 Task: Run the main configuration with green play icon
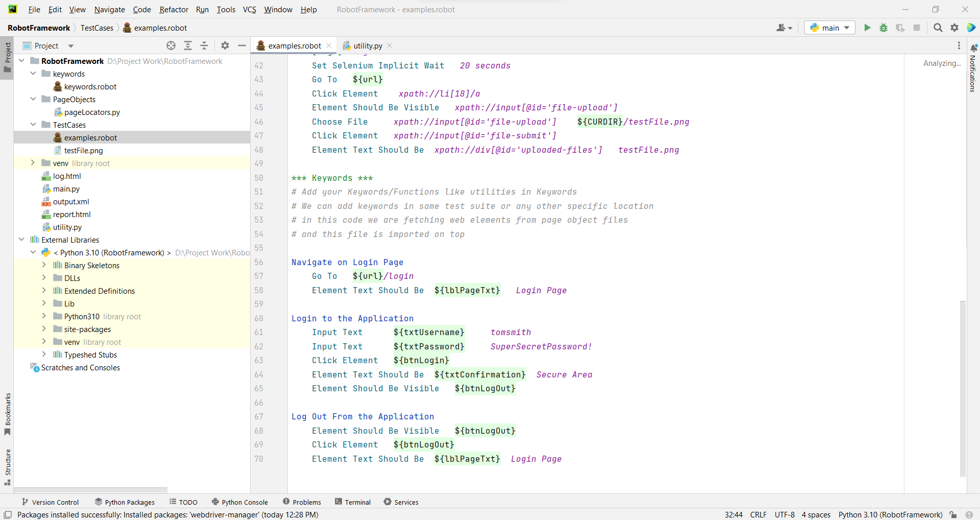pos(868,28)
